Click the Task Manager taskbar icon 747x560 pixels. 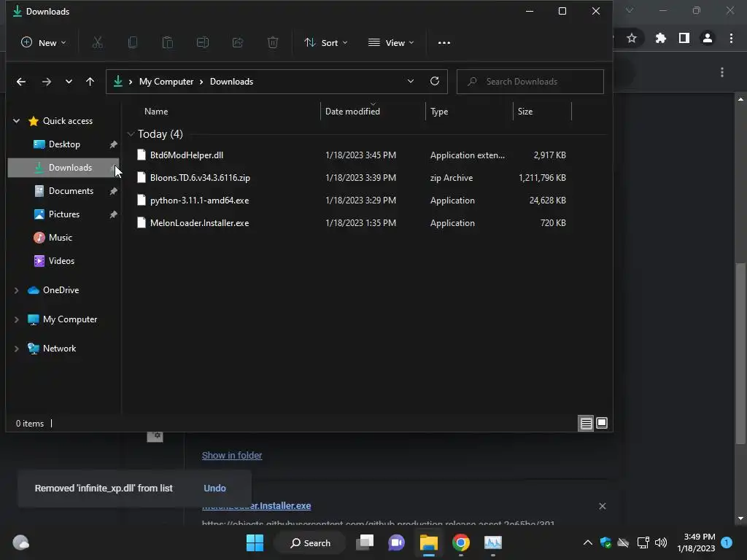[x=493, y=542]
